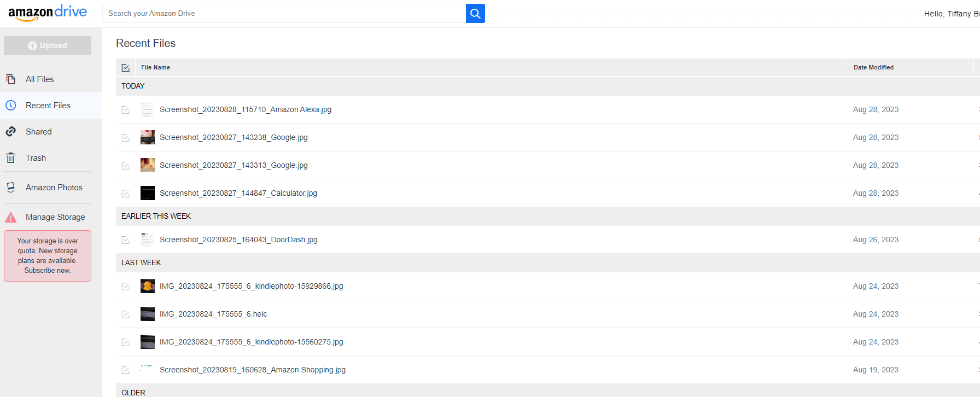
Task: Click the All Files documents icon
Action: [x=11, y=79]
